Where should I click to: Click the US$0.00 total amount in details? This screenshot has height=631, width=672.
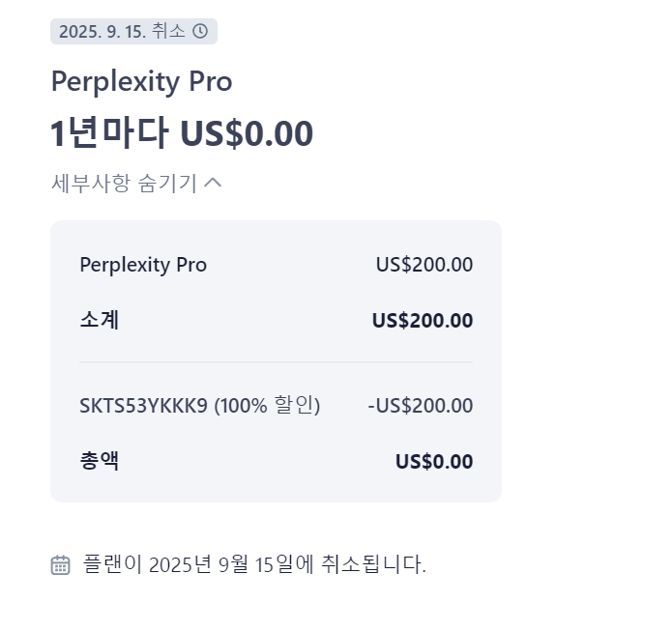[x=434, y=461]
